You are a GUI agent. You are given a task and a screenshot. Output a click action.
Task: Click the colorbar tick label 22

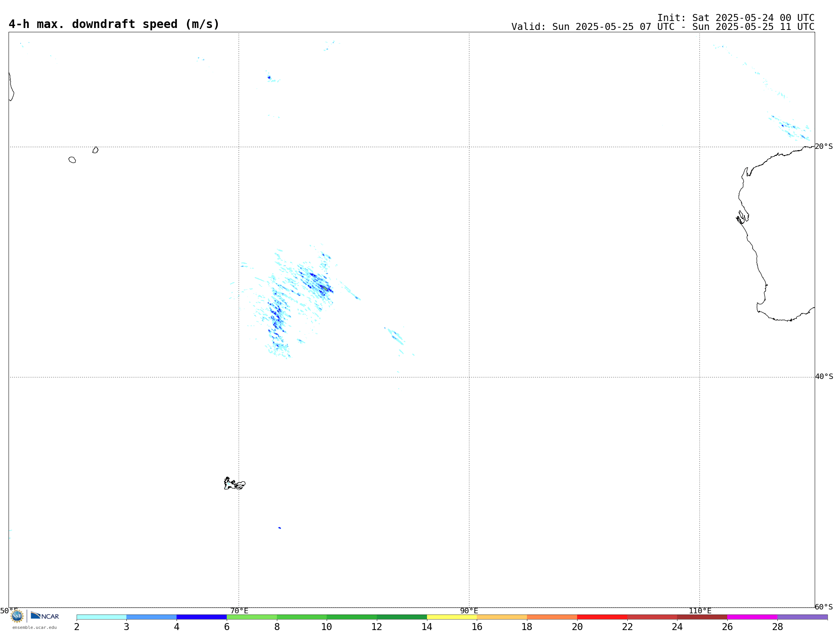627,627
